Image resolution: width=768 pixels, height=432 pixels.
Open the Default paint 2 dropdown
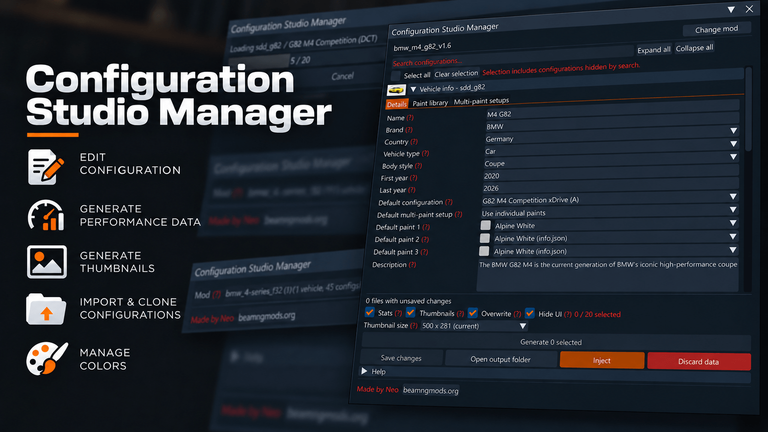[x=615, y=237]
